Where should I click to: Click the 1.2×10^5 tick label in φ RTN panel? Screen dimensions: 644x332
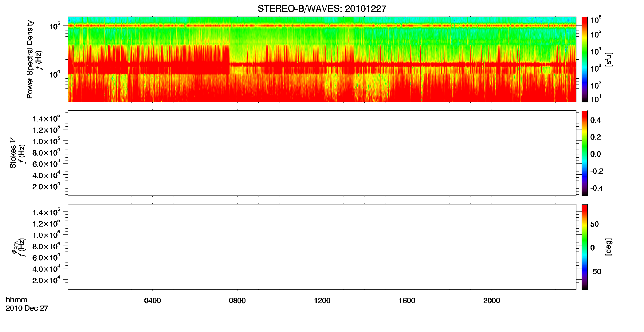pos(46,223)
